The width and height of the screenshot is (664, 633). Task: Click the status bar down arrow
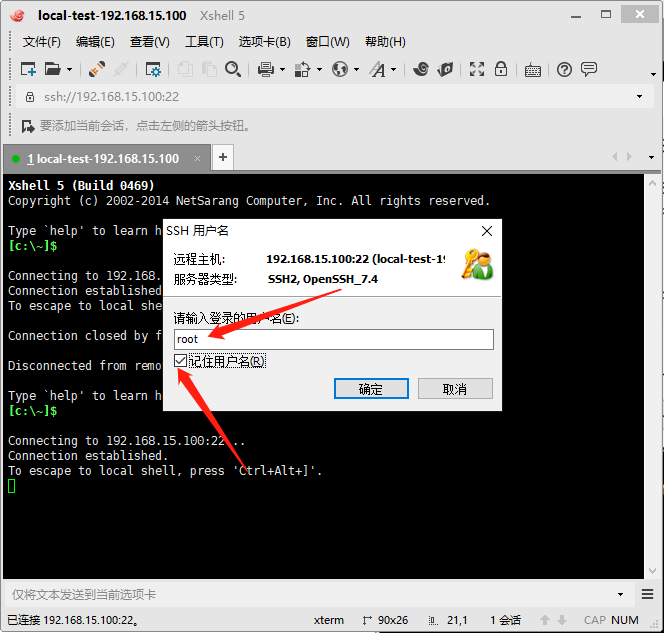coord(562,620)
